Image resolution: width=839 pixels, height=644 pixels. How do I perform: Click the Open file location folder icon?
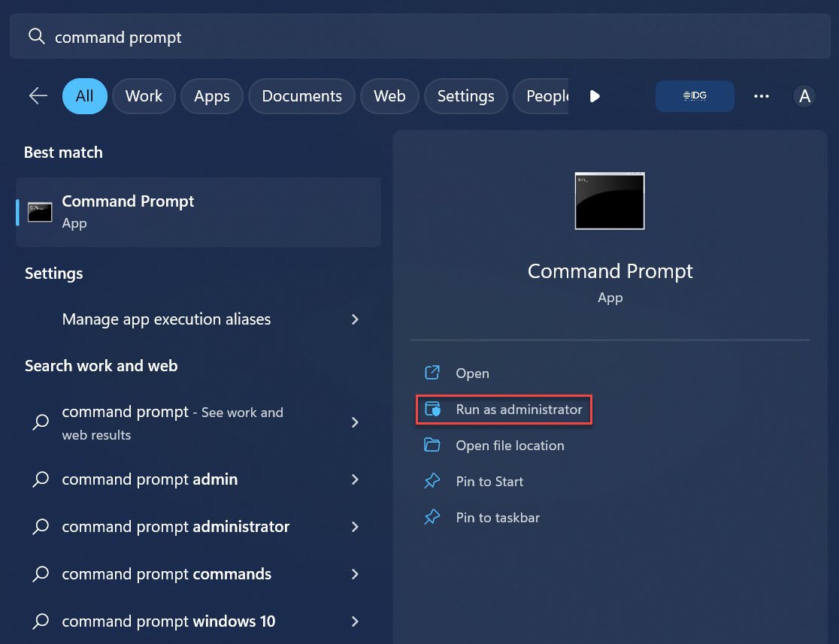[432, 446]
